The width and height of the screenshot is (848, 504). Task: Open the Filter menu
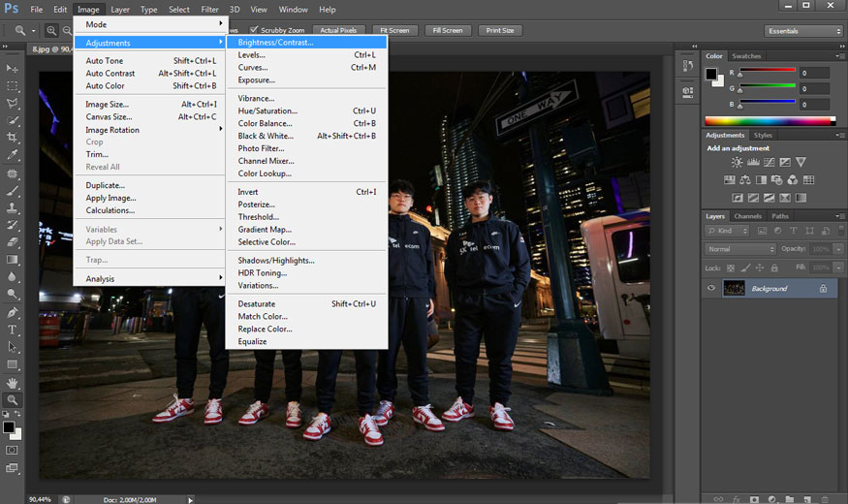[210, 9]
